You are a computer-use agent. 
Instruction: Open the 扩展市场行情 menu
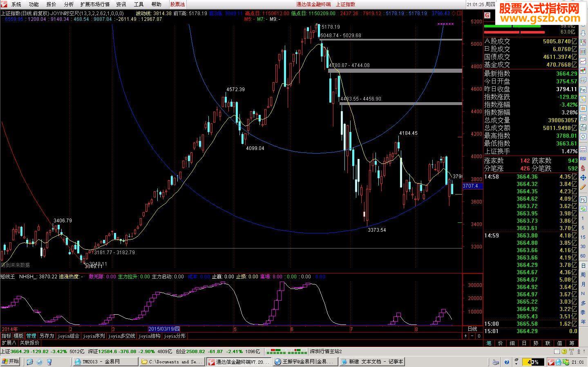pos(95,4)
